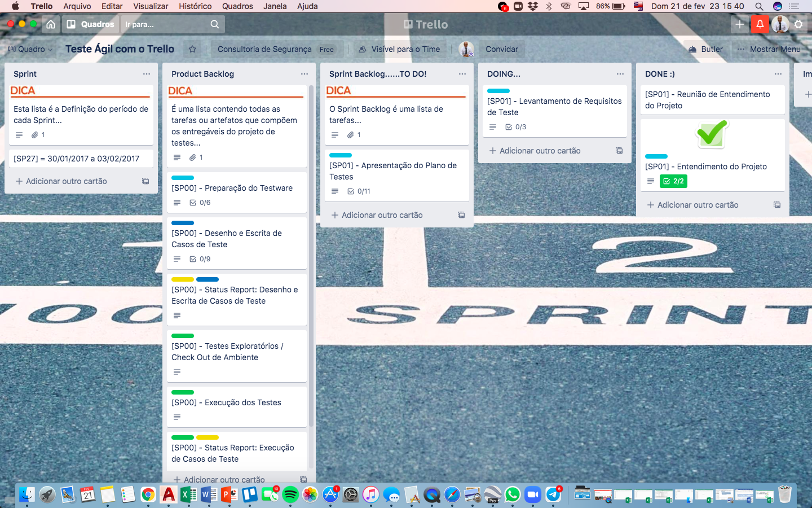Image resolution: width=812 pixels, height=508 pixels.
Task: Open the Histórico menu
Action: click(195, 6)
